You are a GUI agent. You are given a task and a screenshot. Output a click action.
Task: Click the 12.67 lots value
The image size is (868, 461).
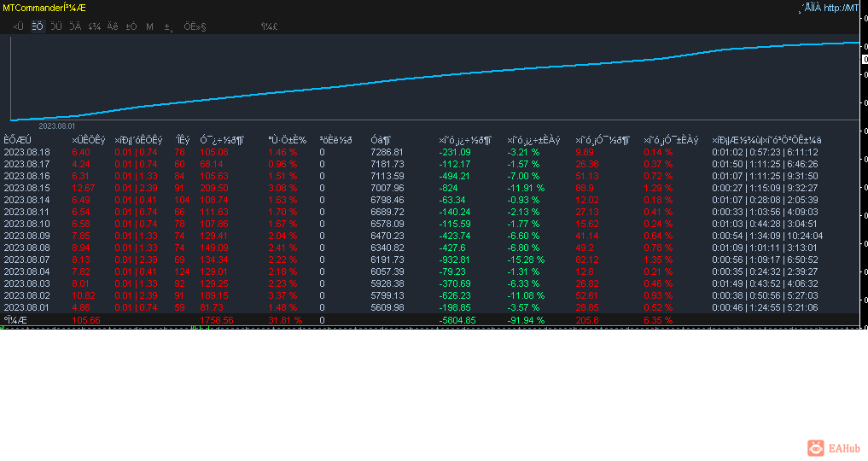[83, 188]
